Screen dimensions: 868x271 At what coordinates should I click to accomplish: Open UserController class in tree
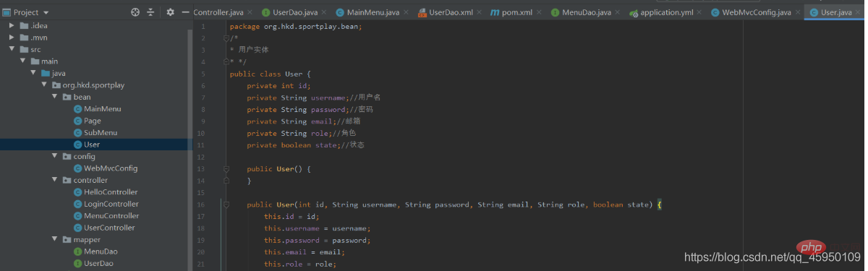(x=103, y=228)
